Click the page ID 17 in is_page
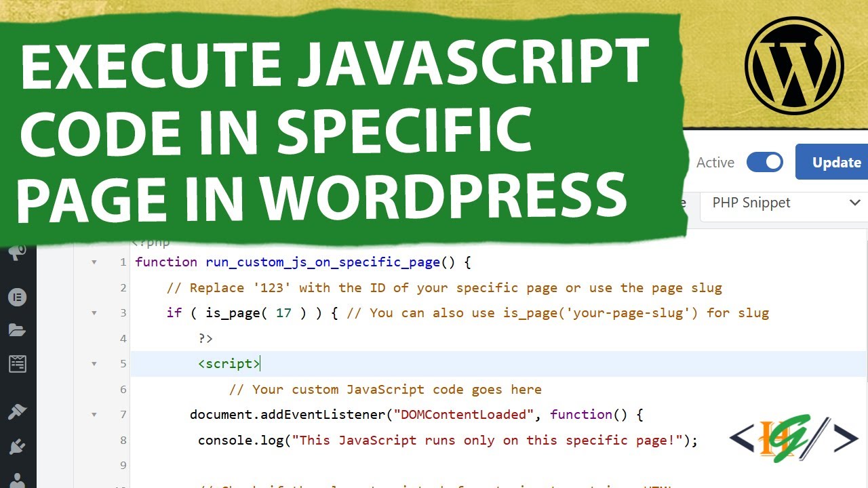Image resolution: width=868 pixels, height=488 pixels. pyautogui.click(x=283, y=313)
